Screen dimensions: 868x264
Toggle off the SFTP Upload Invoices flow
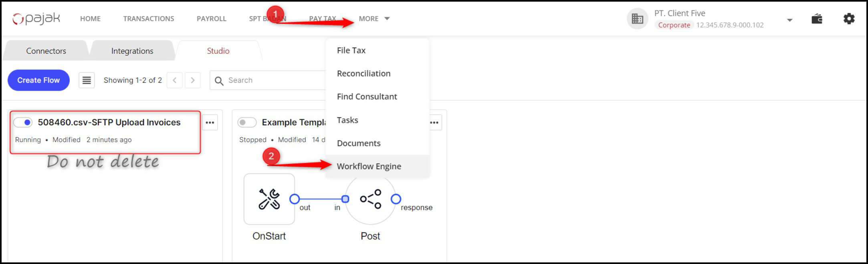coord(23,122)
